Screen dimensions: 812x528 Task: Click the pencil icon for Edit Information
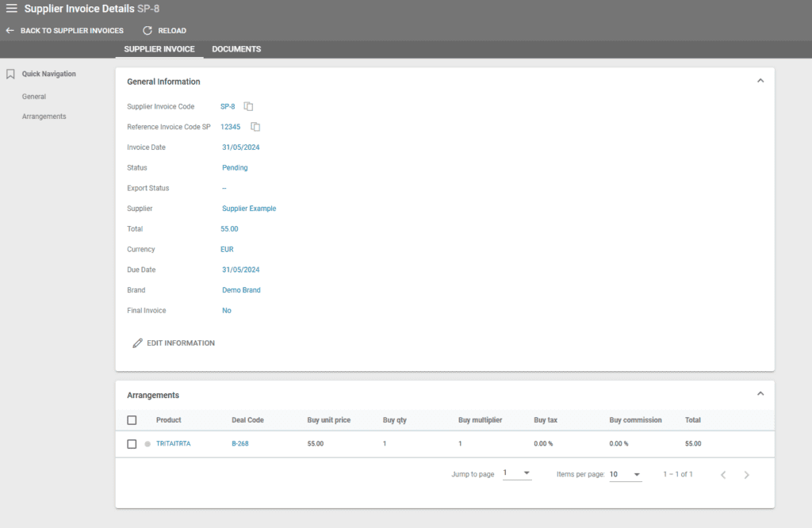(x=138, y=343)
